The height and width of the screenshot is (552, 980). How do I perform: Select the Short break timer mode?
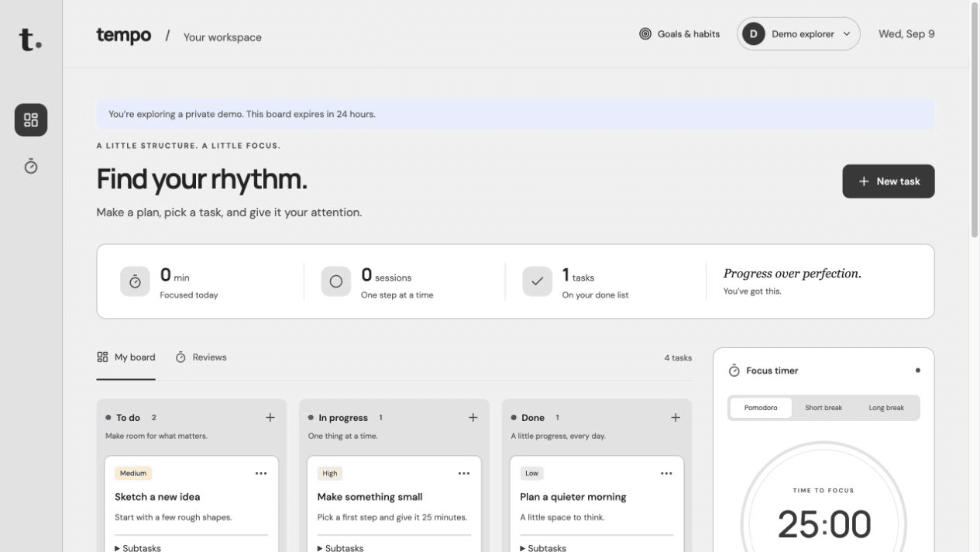[x=824, y=408]
